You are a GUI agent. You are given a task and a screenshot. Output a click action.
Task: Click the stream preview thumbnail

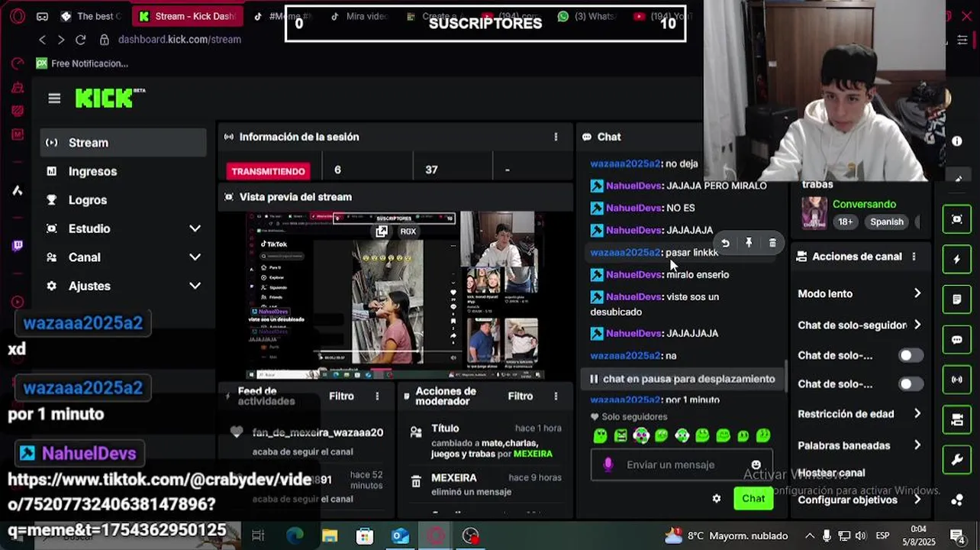395,296
